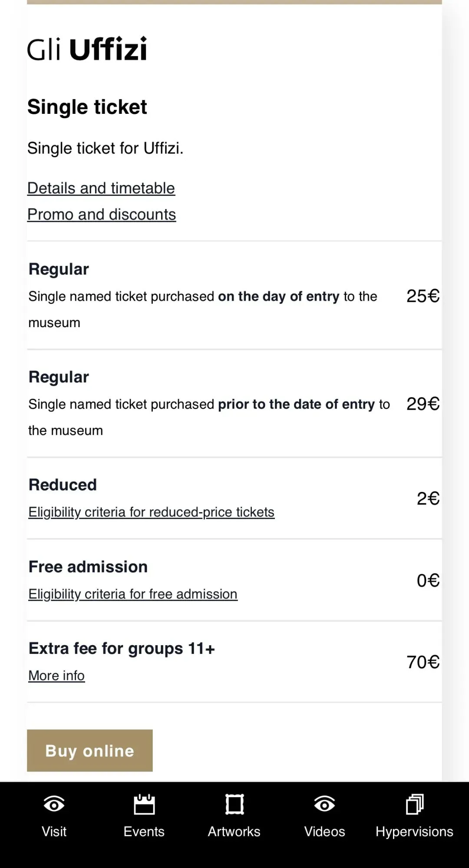The height and width of the screenshot is (868, 469).
Task: Go to the Videos tab label
Action: [324, 832]
